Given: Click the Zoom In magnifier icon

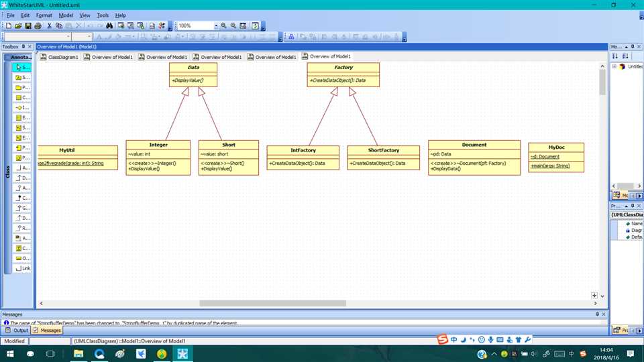Looking at the screenshot, I should 223,25.
